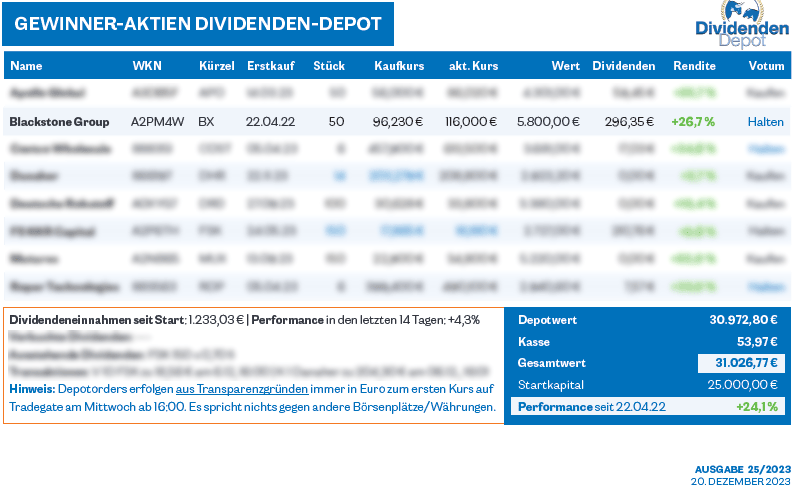Select the WKN column header
Viewport: 793px width, 487px height.
coord(147,66)
